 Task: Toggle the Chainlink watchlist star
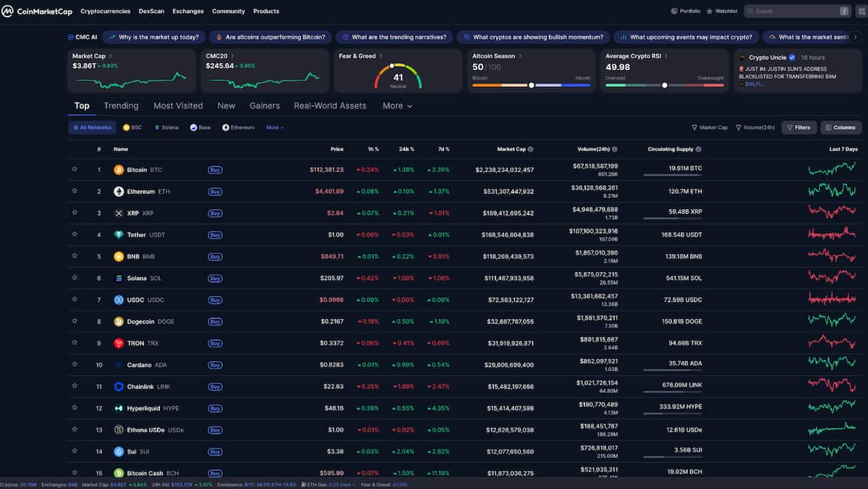(x=75, y=386)
